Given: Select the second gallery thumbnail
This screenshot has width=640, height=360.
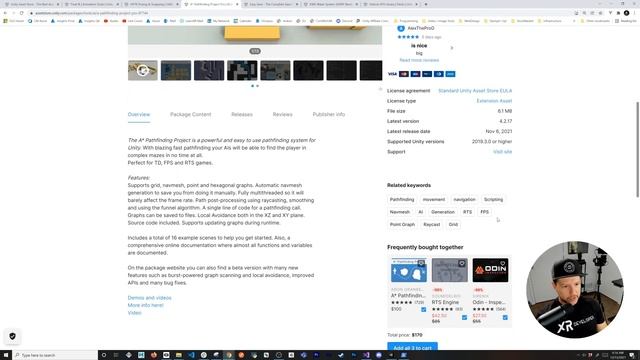Looking at the screenshot, I should tap(176, 70).
